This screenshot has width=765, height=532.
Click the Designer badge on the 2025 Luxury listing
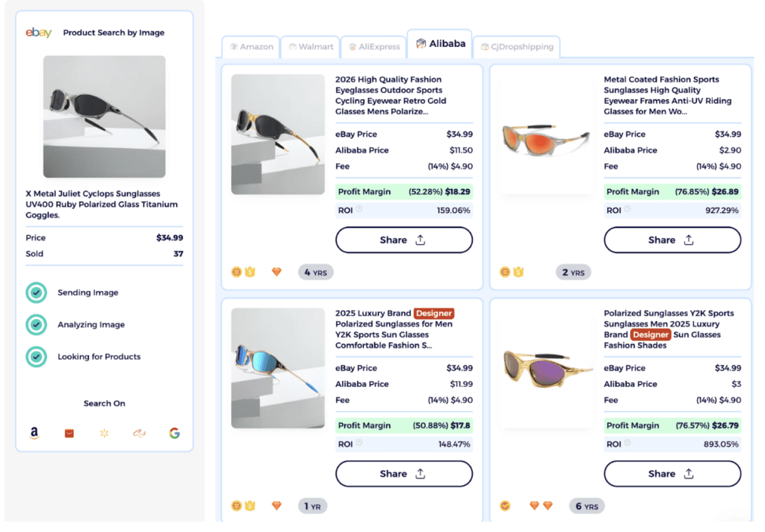(434, 313)
